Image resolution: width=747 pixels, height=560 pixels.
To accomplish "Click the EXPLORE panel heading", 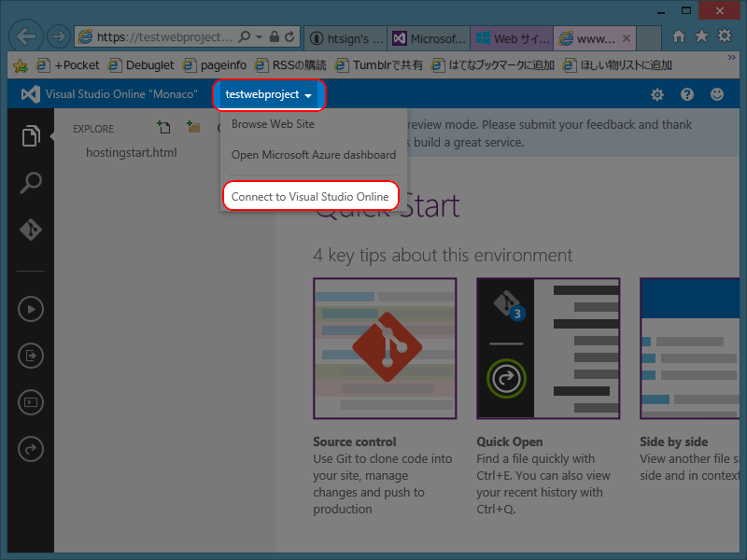I will click(x=93, y=129).
